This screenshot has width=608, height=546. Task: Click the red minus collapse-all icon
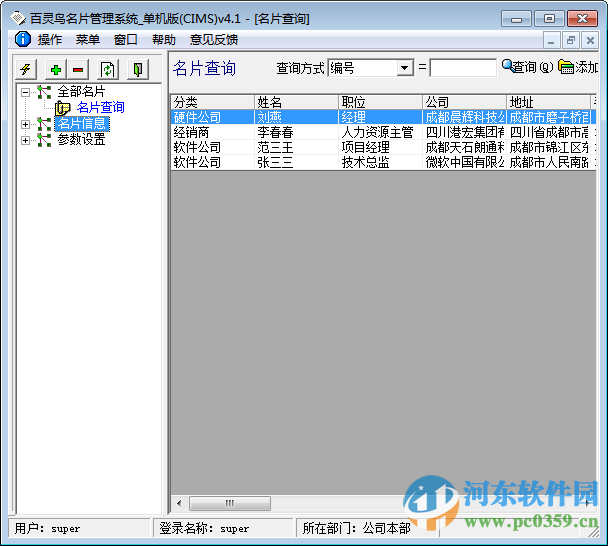pyautogui.click(x=78, y=70)
